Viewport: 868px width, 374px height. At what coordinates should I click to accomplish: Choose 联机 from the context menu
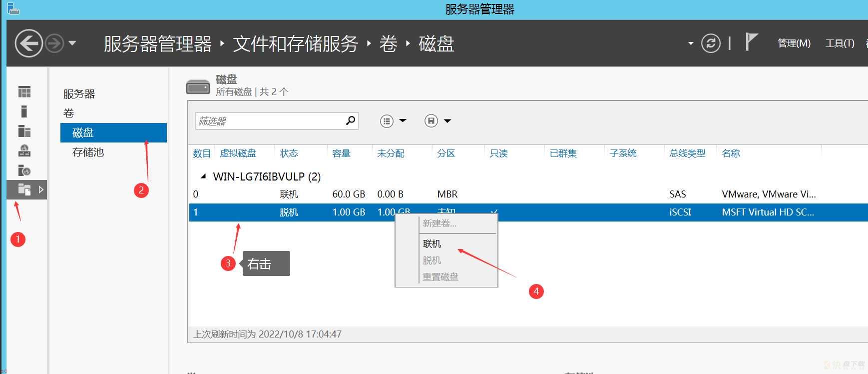(x=432, y=243)
